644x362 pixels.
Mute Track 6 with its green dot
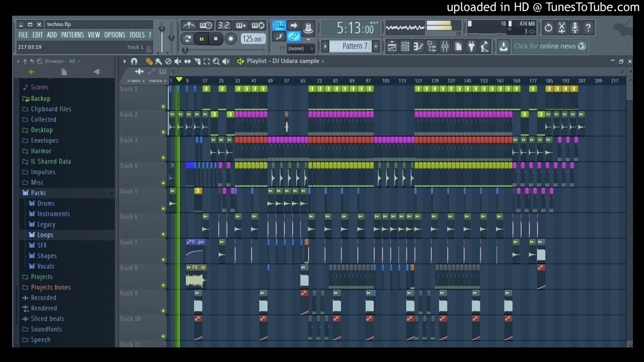(x=163, y=234)
